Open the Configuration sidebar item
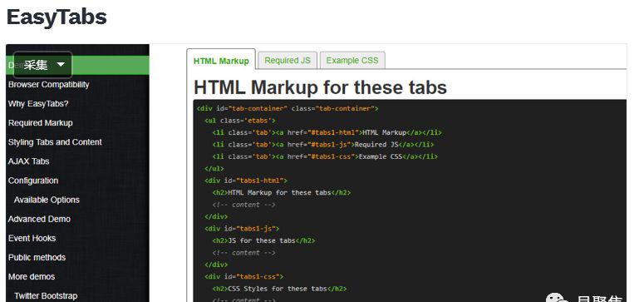The height and width of the screenshot is (302, 644). click(x=33, y=181)
